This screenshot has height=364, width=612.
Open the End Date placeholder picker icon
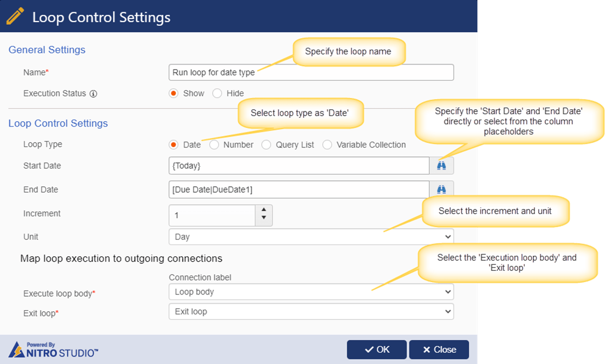pyautogui.click(x=441, y=190)
